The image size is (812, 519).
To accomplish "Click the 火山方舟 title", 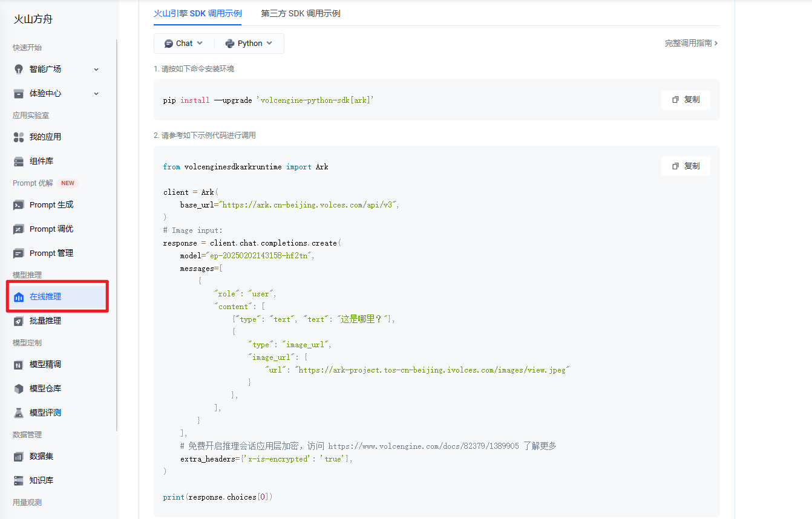I will 33,19.
